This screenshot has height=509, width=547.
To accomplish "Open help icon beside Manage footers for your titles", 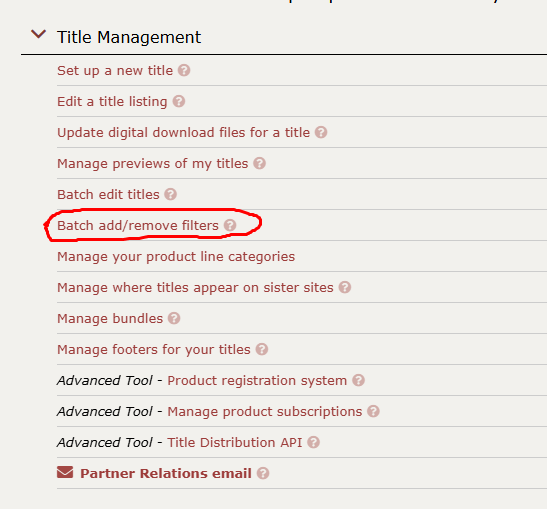I will (262, 349).
